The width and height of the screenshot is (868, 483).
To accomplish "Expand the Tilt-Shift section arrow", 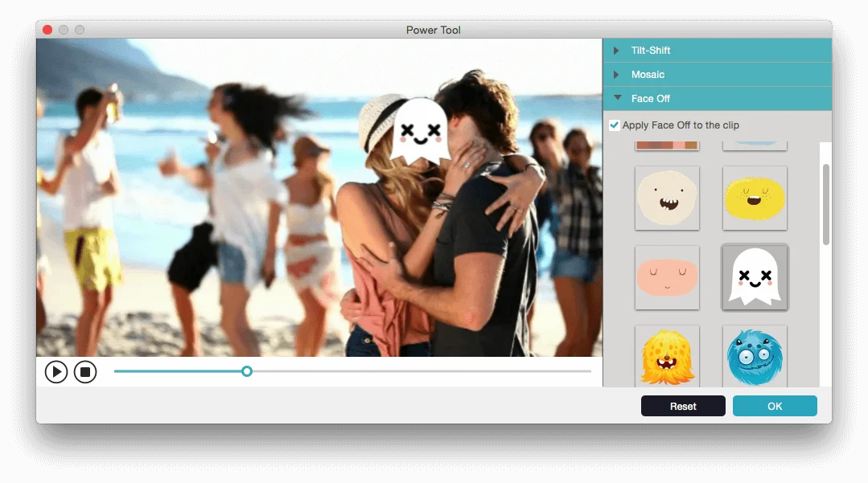I will pos(616,51).
